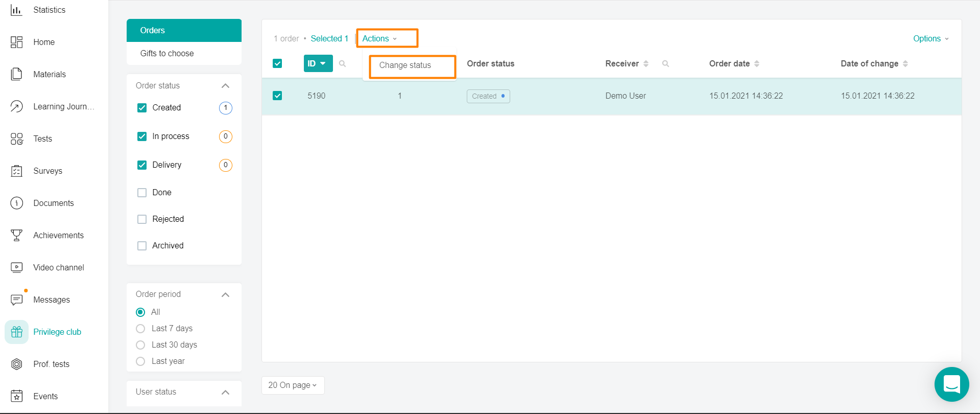Click the Privilege club gift icon
This screenshot has width=980, height=414.
click(x=16, y=332)
